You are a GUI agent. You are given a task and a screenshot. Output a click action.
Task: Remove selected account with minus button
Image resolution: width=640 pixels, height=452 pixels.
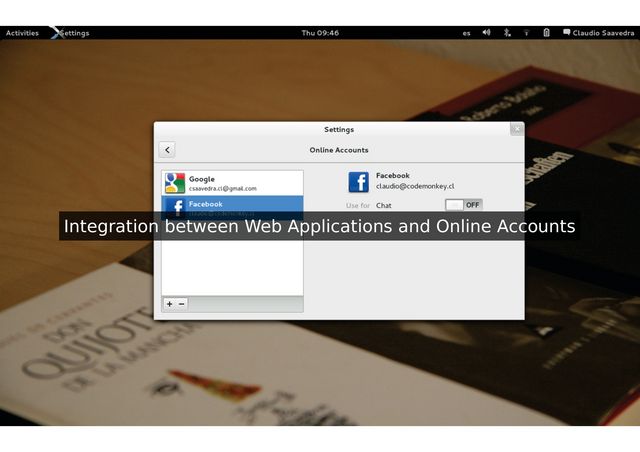181,303
